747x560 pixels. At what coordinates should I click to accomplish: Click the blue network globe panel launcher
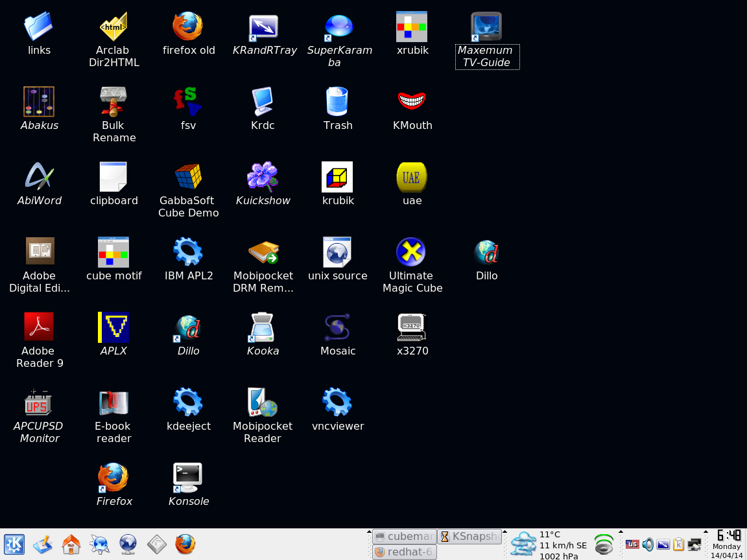coord(128,544)
